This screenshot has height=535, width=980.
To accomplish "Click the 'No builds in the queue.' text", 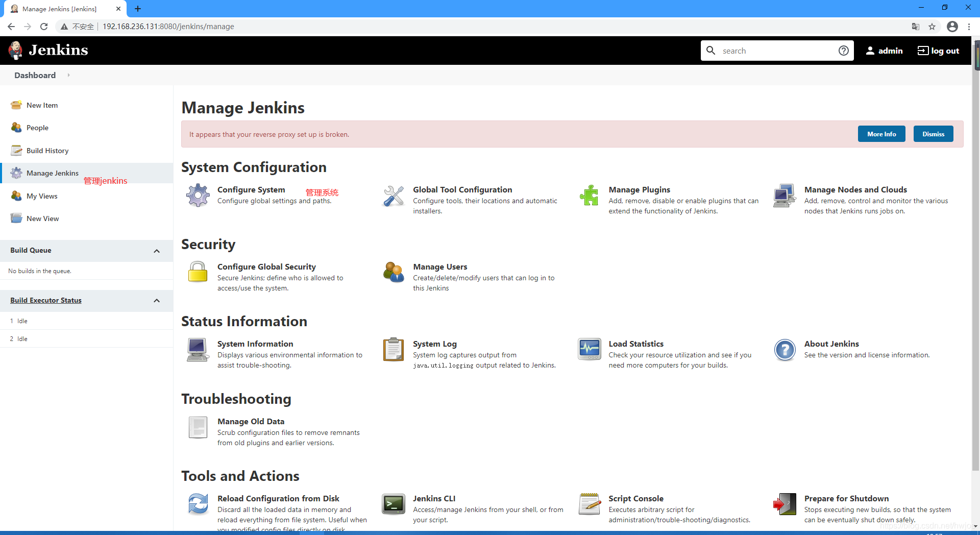I will [40, 271].
